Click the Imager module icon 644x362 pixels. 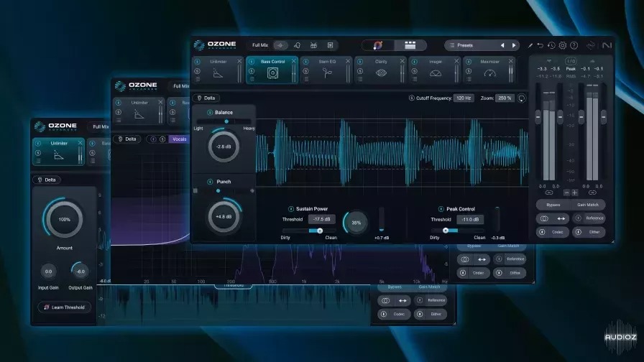coord(436,73)
